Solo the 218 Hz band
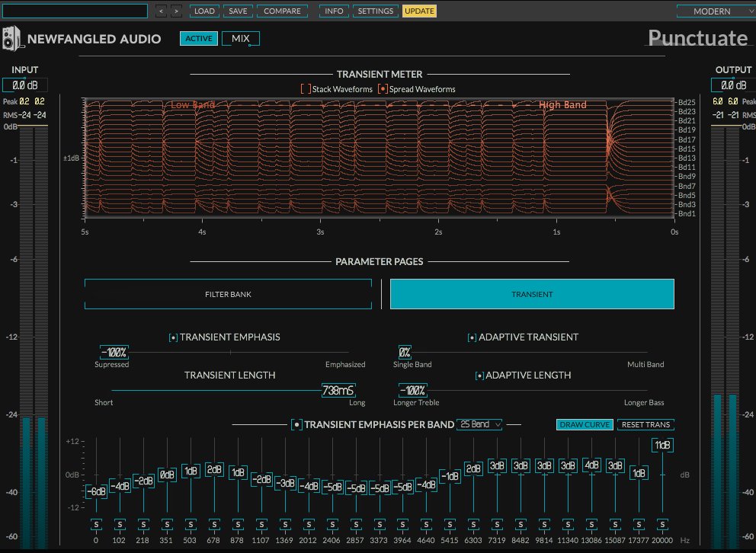The image size is (756, 553). (144, 524)
